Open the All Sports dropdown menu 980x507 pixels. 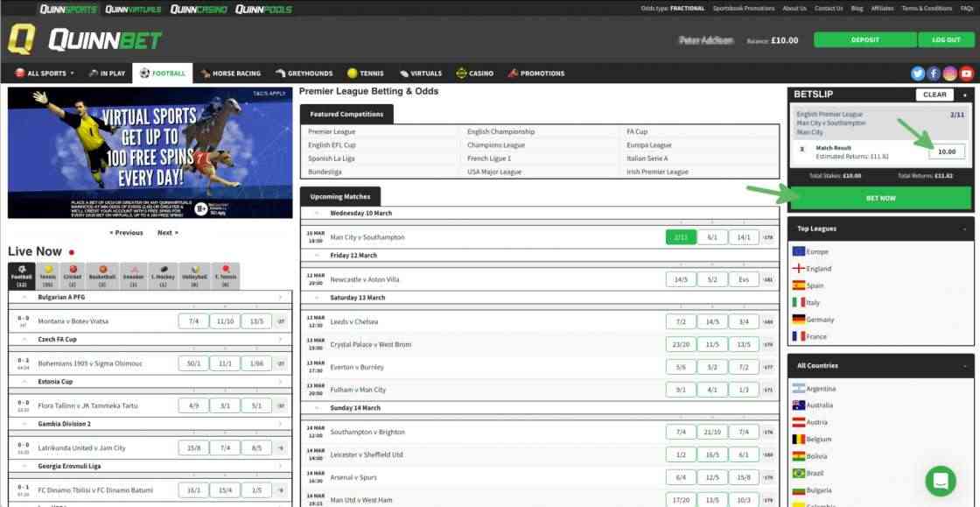(x=45, y=74)
